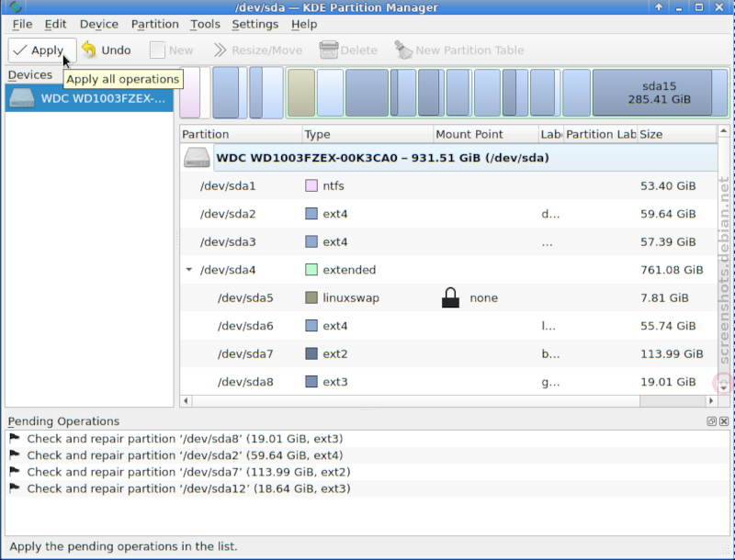
Task: Select the pending check operation for /dev/sda2
Action: point(367,455)
